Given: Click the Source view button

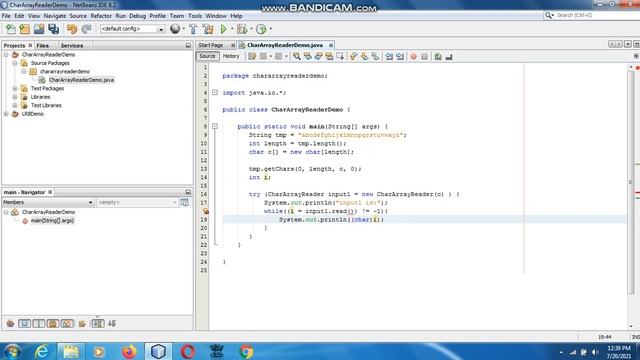Looking at the screenshot, I should [207, 56].
